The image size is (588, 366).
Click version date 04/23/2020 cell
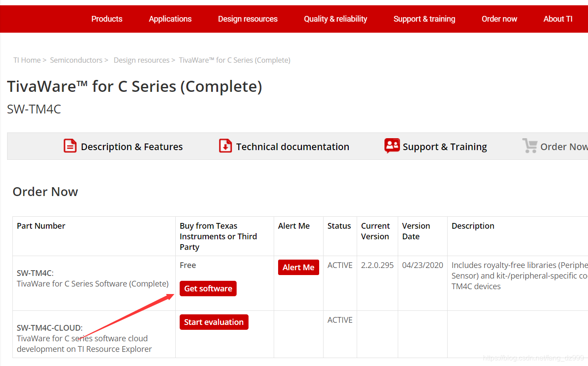click(422, 265)
